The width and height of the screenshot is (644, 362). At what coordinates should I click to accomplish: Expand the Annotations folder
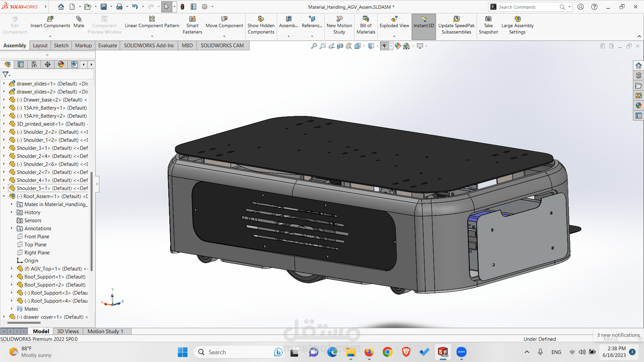click(x=12, y=229)
